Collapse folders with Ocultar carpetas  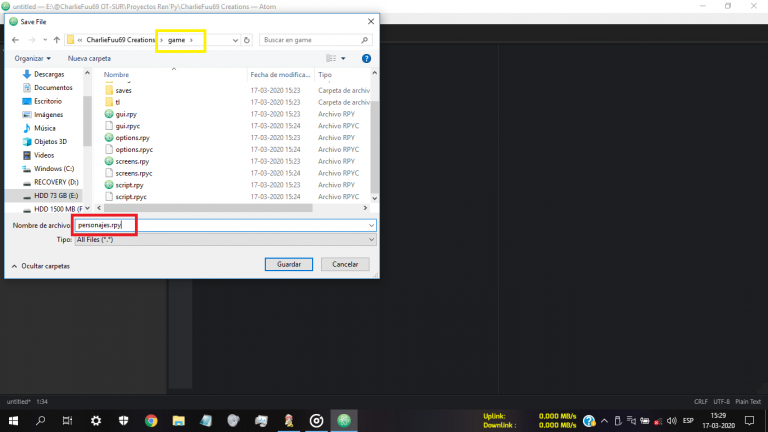(x=40, y=266)
